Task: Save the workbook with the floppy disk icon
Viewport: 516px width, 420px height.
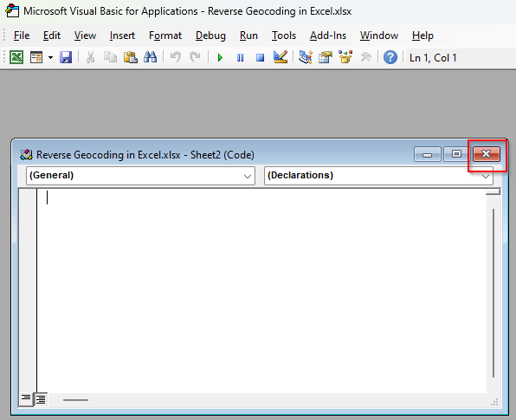Action: pos(66,58)
